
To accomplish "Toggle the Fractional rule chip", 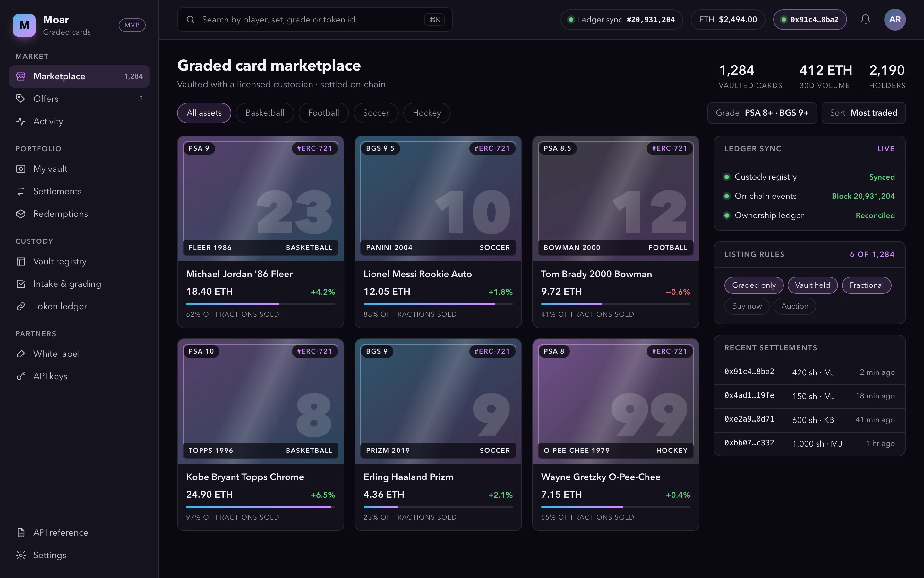I will [x=866, y=285].
